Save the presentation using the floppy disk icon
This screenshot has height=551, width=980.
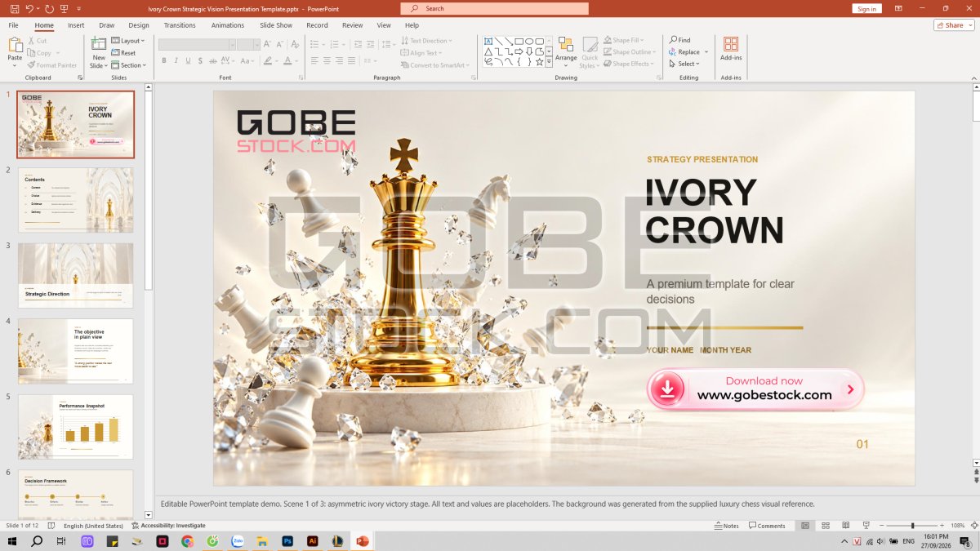(x=15, y=8)
